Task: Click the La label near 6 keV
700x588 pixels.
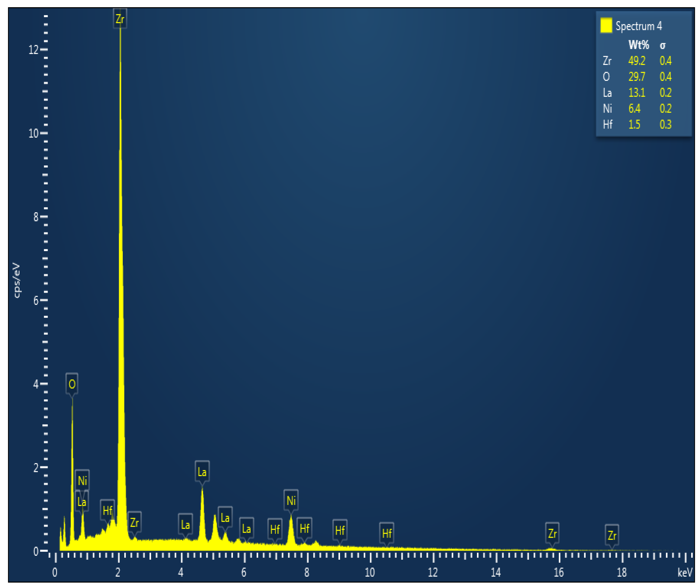Action: 246,529
